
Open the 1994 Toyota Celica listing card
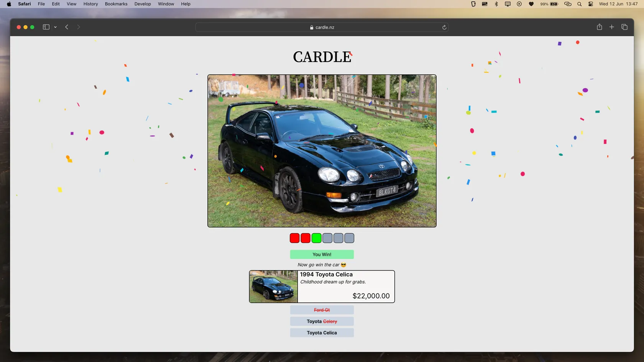coord(322,287)
